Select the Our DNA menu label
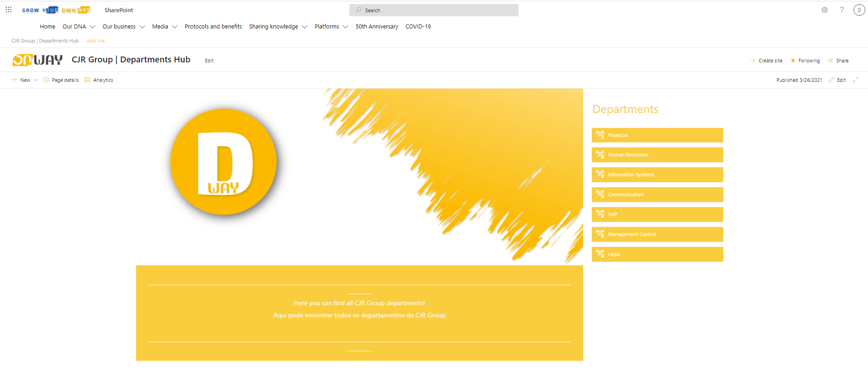868x382 pixels. [x=74, y=27]
